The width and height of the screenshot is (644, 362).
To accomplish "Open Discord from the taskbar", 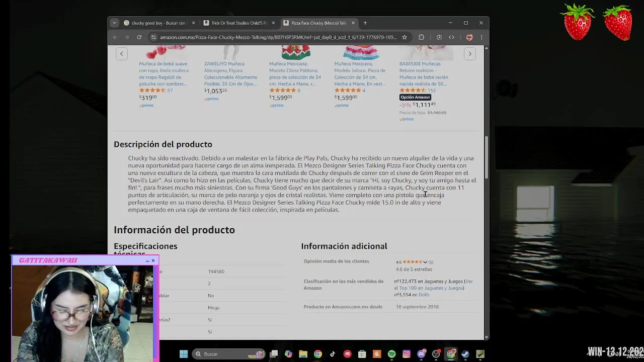I will pyautogui.click(x=422, y=354).
